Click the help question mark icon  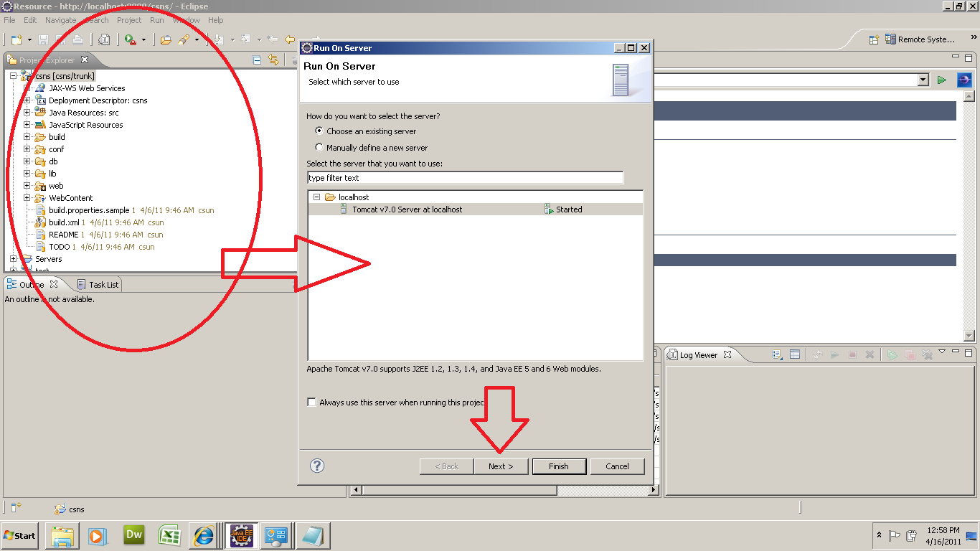tap(317, 466)
